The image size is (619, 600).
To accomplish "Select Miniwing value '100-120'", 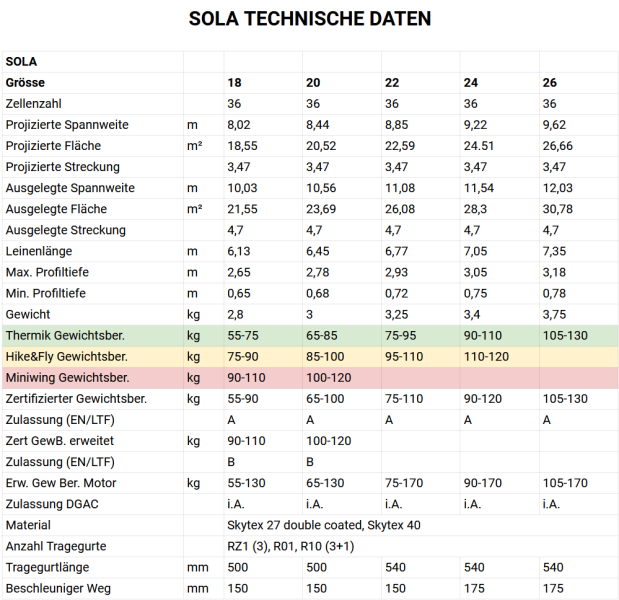I will [x=328, y=378].
